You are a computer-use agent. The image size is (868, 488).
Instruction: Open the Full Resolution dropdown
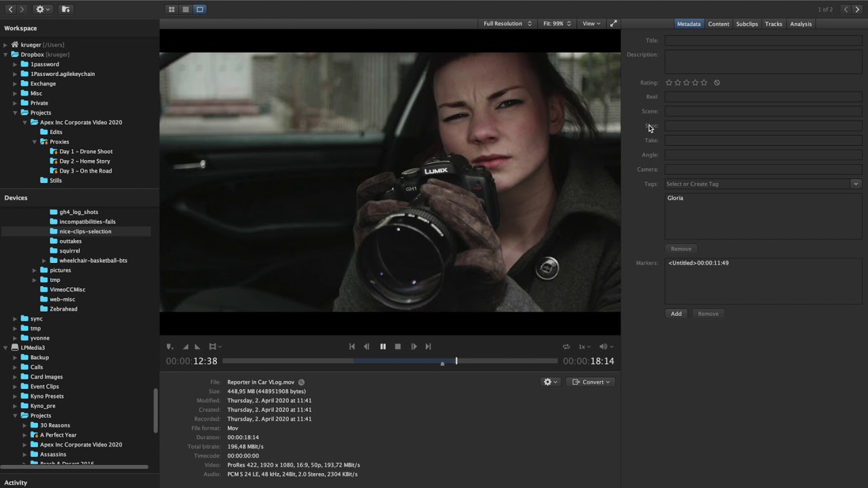507,24
